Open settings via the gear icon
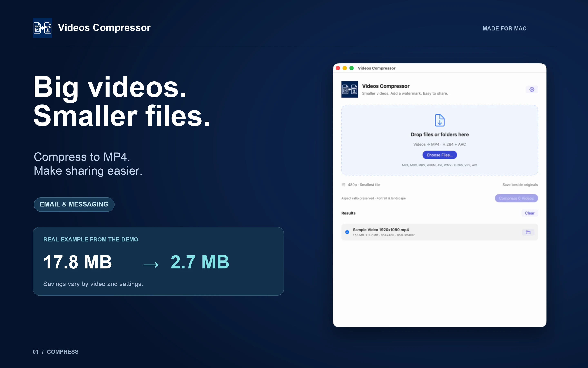The image size is (588, 368). click(x=532, y=89)
